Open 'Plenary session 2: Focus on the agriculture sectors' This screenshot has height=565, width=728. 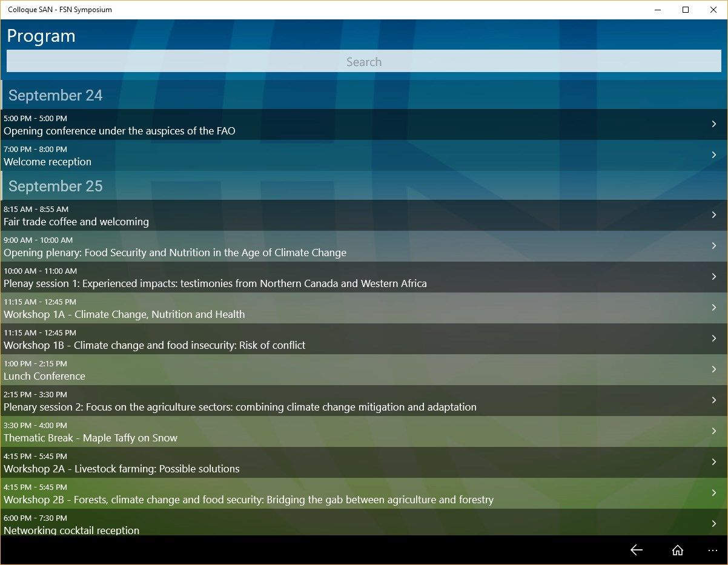[x=240, y=407]
